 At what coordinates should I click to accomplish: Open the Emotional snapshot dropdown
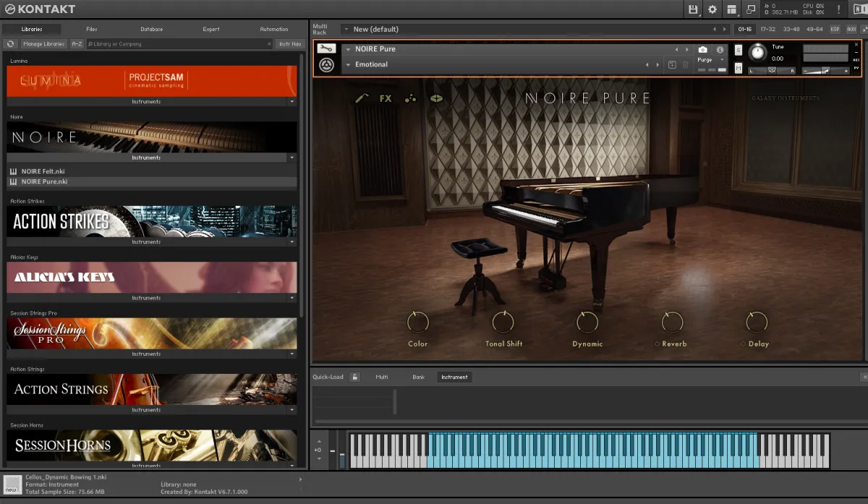coord(349,65)
